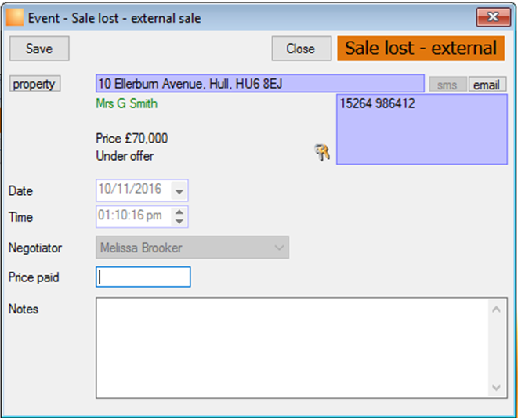Viewport: 518px width, 420px height.
Task: Click the email button
Action: tap(487, 85)
